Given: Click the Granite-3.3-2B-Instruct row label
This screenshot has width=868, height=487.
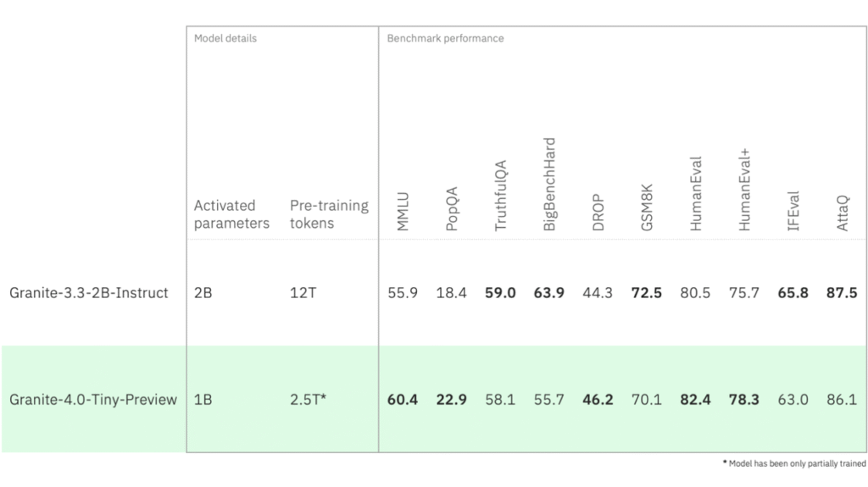Looking at the screenshot, I should [x=89, y=293].
